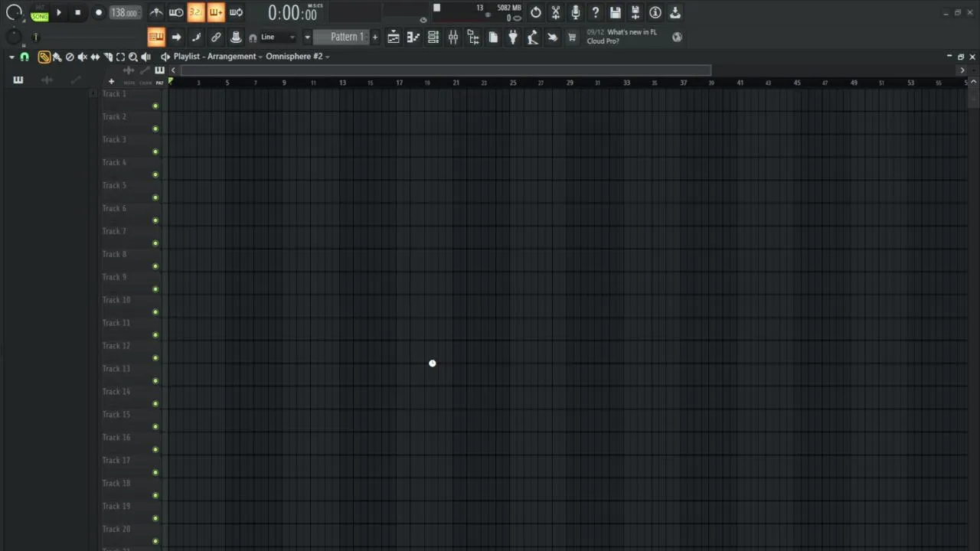This screenshot has height=551, width=980.
Task: Click the hat stamp icon
Action: (236, 37)
